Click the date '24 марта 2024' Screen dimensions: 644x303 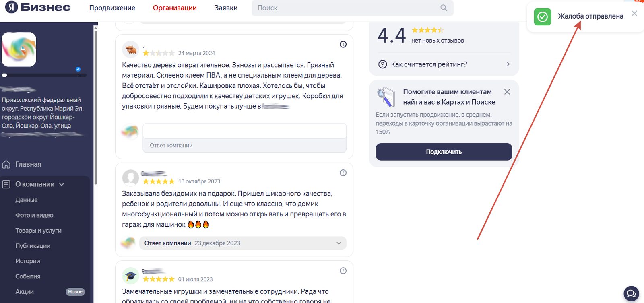[x=196, y=53]
